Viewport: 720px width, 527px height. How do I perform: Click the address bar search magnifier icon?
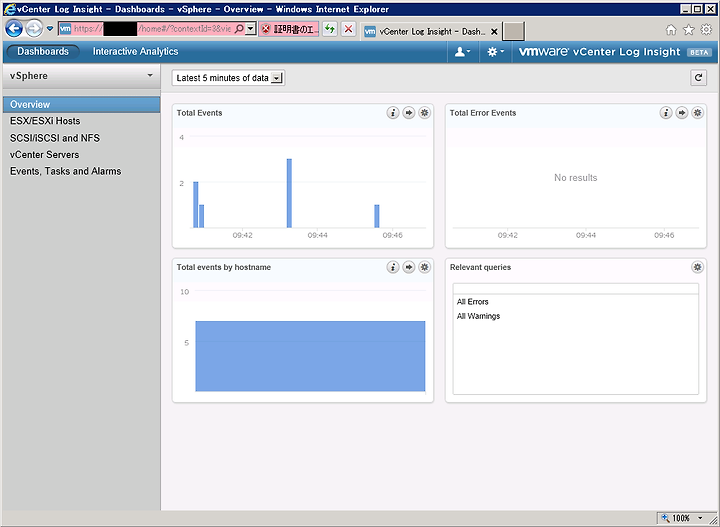(x=239, y=29)
